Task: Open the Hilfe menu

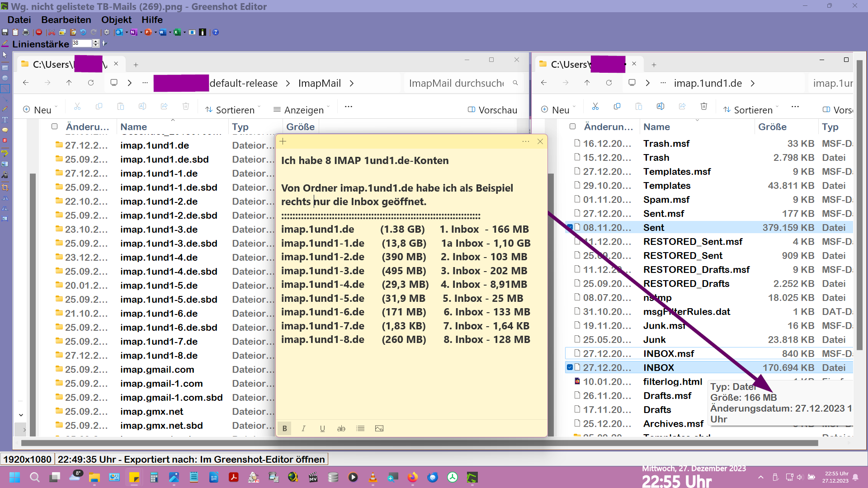Action: click(152, 20)
